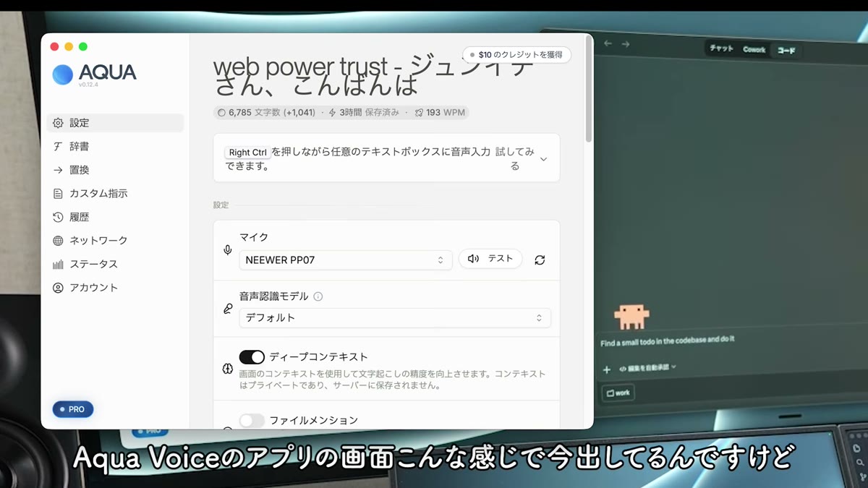
Task: Click $10 のクレジットを獲得 button
Action: [516, 55]
